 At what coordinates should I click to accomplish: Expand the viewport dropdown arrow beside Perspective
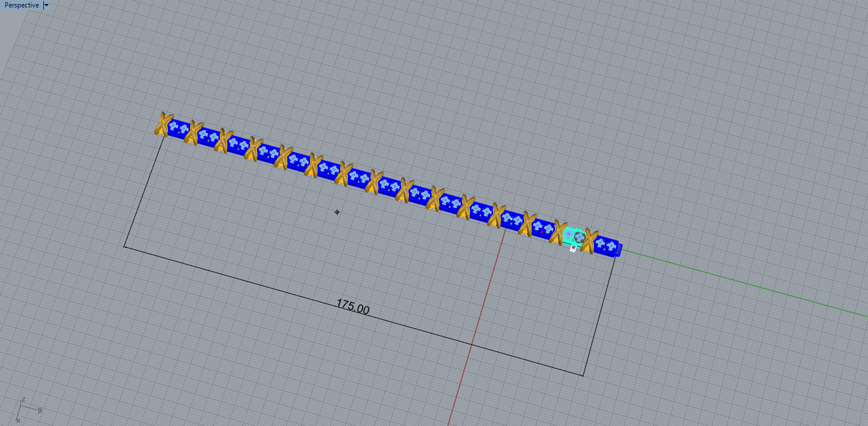coord(46,5)
